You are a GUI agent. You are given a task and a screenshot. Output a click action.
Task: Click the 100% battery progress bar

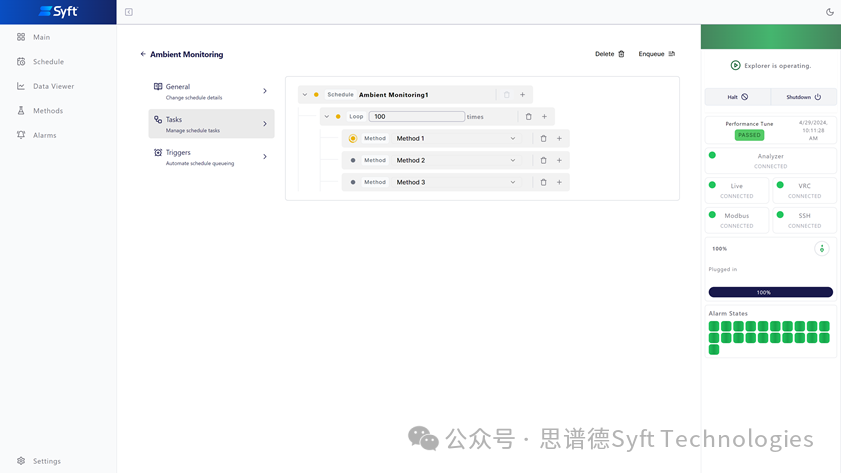(x=771, y=292)
